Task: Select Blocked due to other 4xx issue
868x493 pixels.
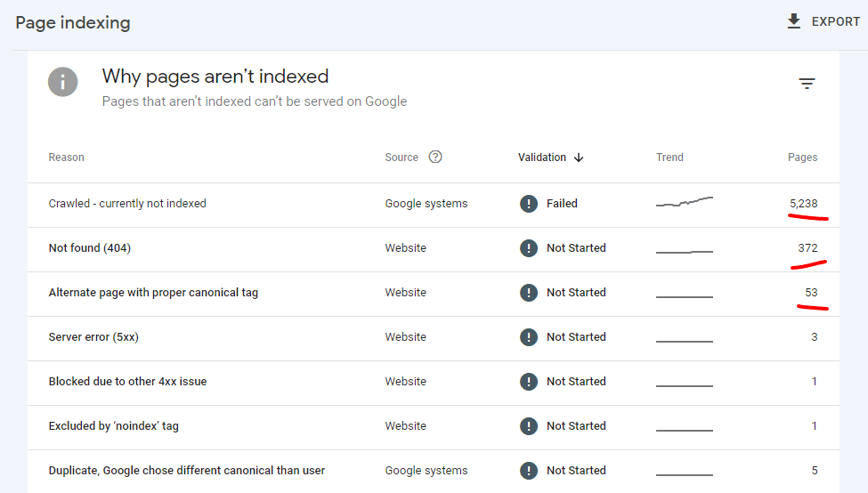Action: [127, 382]
